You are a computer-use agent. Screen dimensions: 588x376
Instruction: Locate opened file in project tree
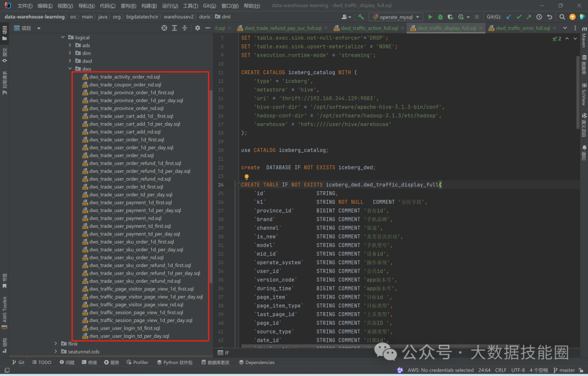click(164, 28)
